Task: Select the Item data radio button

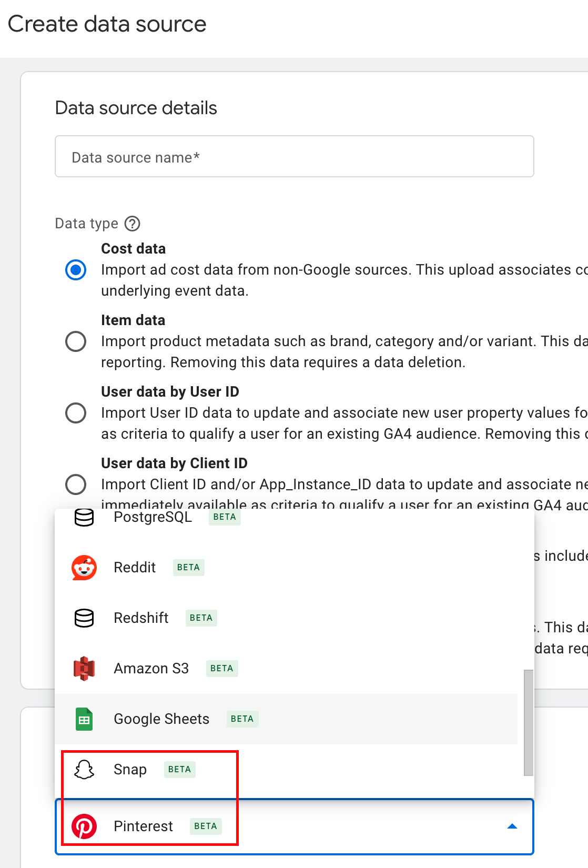Action: pos(76,341)
